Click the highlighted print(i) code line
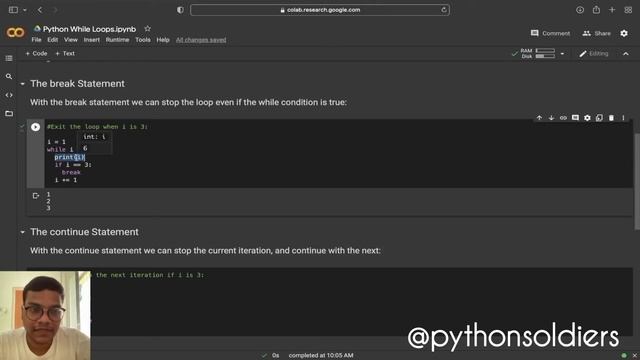The width and height of the screenshot is (640, 360). click(70, 157)
